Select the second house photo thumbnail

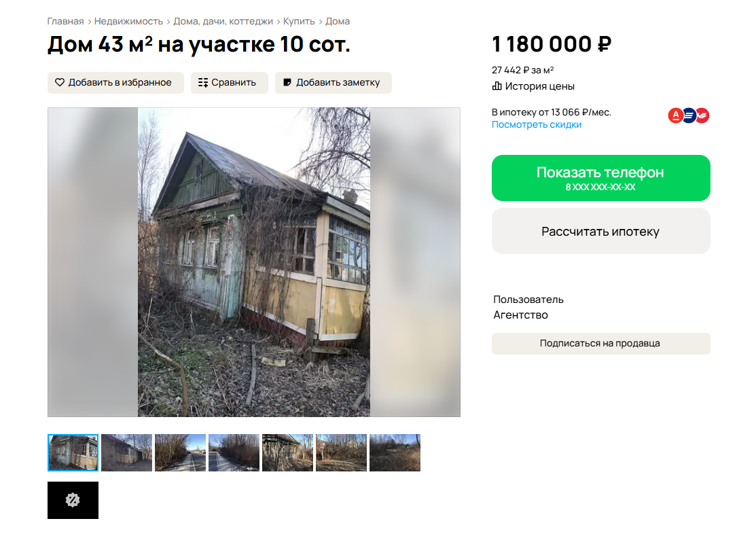pyautogui.click(x=126, y=452)
